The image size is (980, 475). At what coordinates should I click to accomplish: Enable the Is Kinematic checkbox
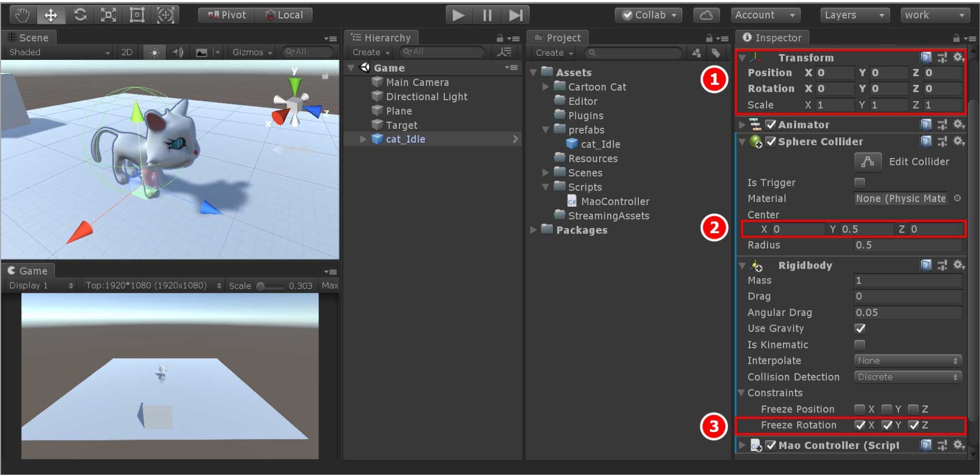(860, 345)
